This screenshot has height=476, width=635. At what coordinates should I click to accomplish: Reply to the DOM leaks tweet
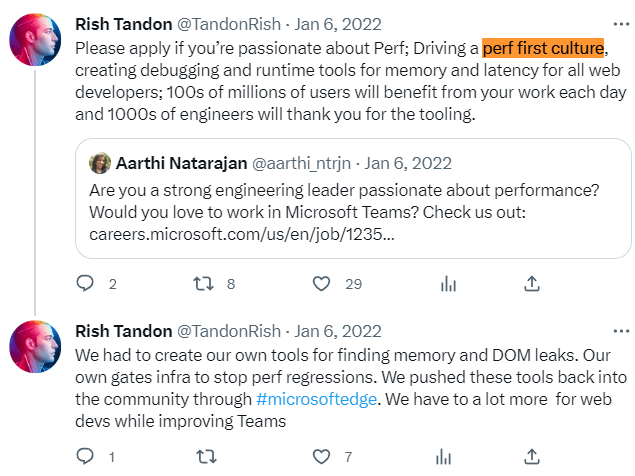(85, 457)
